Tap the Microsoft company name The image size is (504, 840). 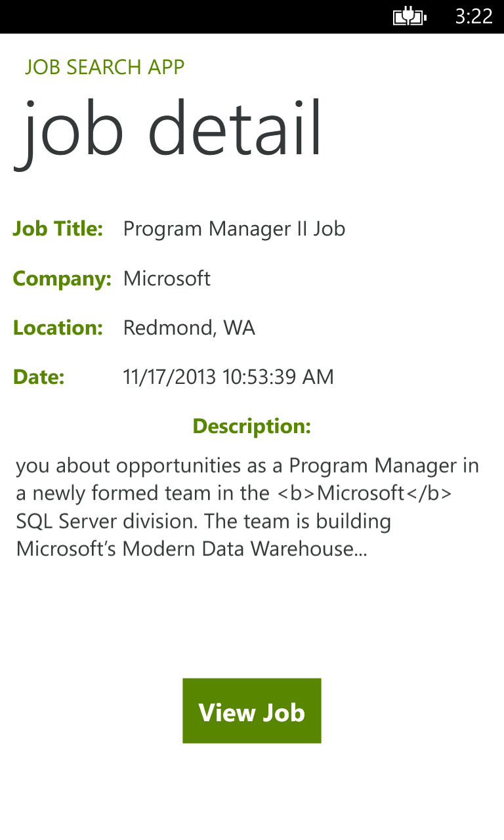pyautogui.click(x=167, y=278)
